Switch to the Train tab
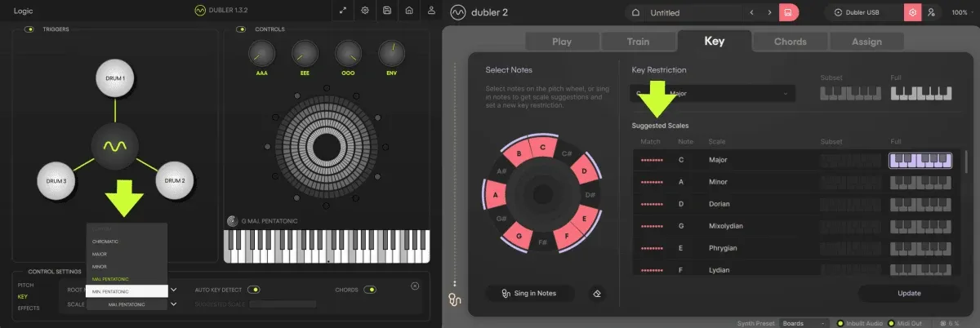 click(639, 42)
